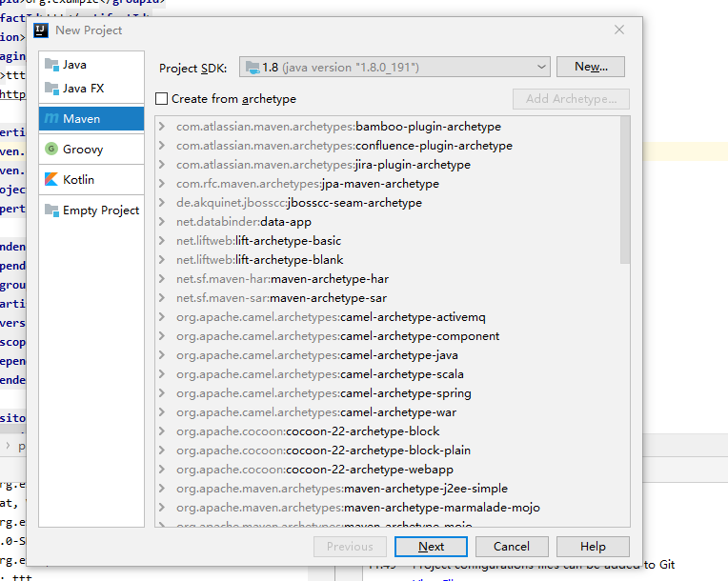Select the jbosscc-seam-archetype row text
Image resolution: width=728 pixels, height=581 pixels.
pyautogui.click(x=299, y=202)
